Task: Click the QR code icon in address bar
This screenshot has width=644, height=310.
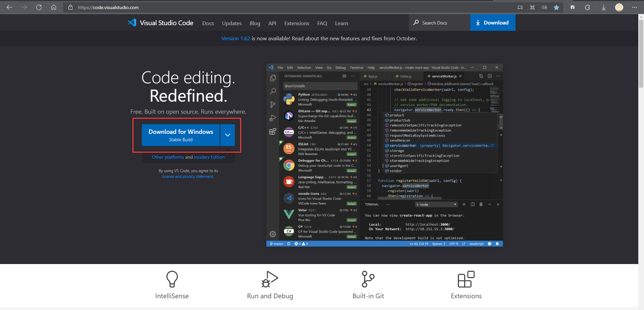Action: 532,7
